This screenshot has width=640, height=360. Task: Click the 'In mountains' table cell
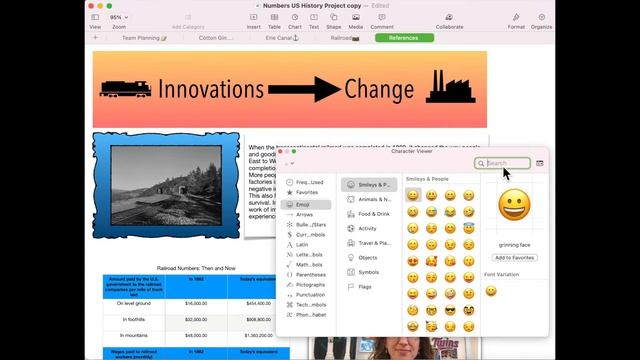click(134, 339)
